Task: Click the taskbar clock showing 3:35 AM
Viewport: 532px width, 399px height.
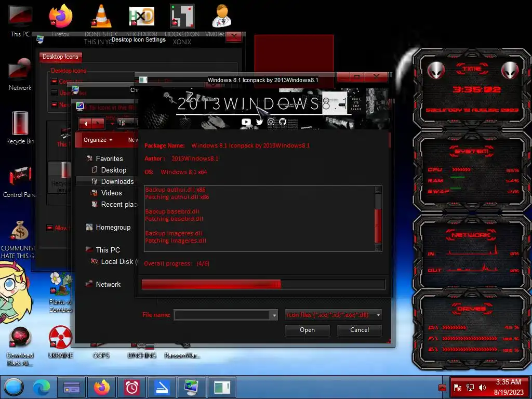Action: click(508, 387)
